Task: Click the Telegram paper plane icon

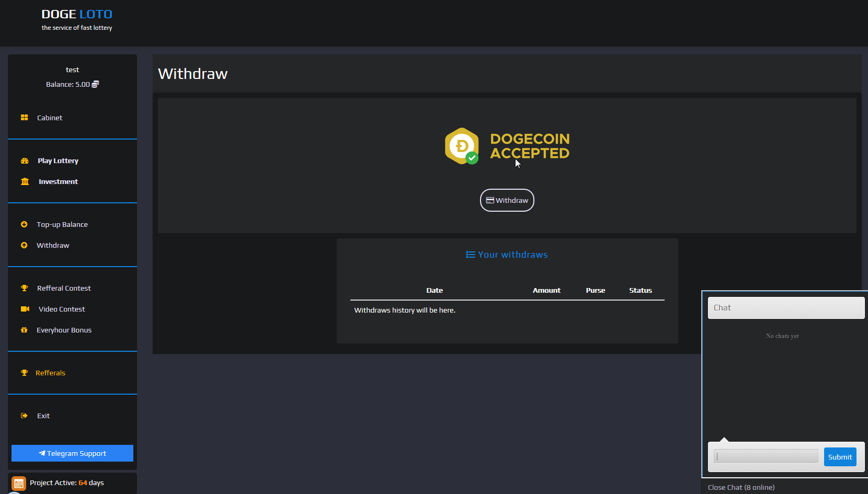Action: [x=42, y=453]
